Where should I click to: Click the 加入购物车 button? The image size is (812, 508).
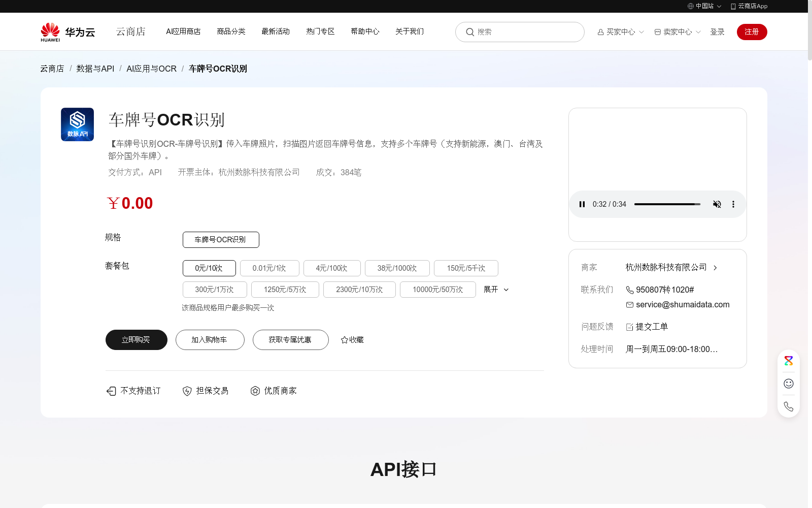point(210,340)
